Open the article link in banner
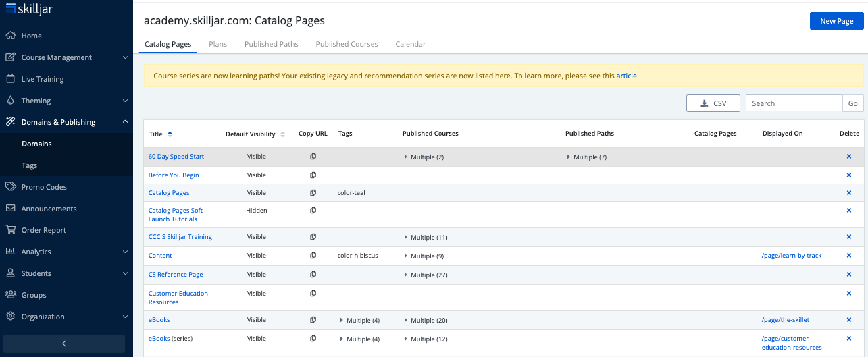This screenshot has height=357, width=868. point(626,76)
